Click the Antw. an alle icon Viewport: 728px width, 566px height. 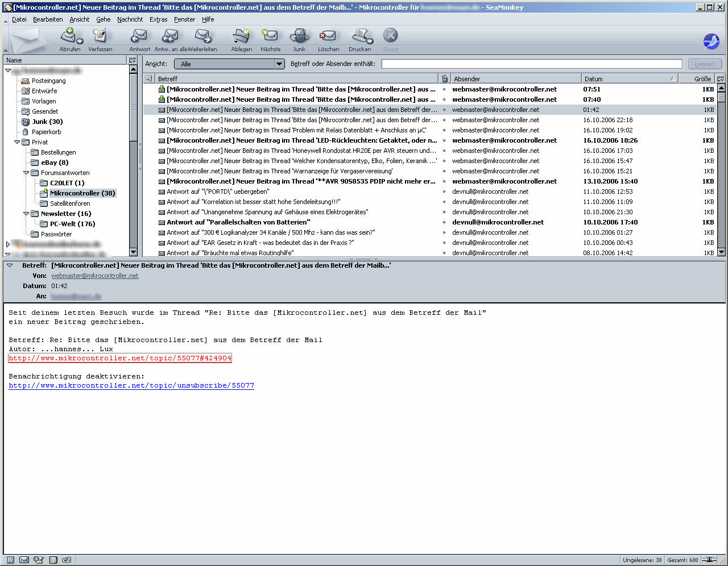point(170,36)
